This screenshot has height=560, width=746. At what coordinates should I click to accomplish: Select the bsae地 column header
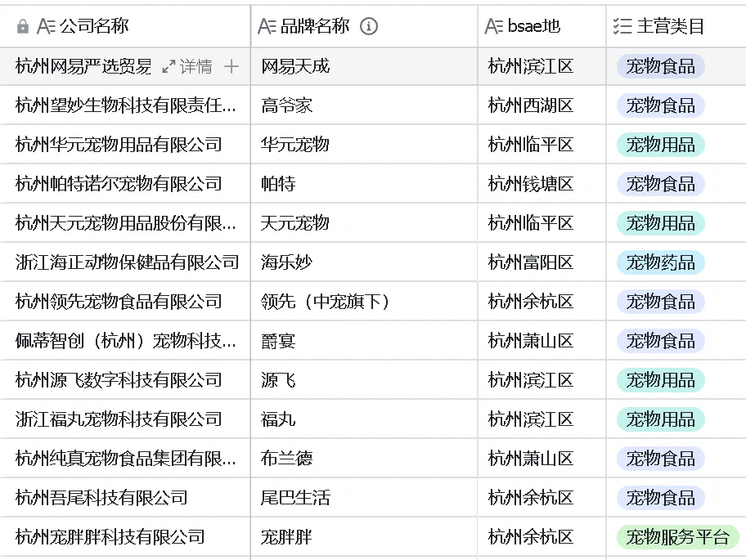point(542,26)
